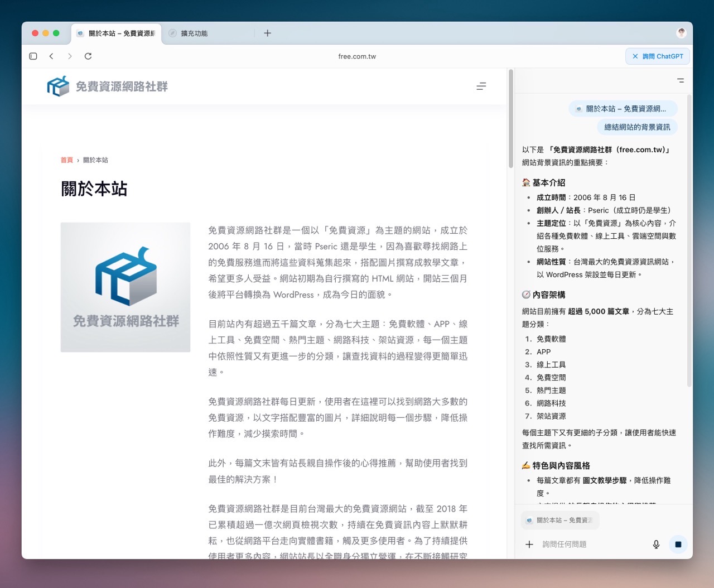Image resolution: width=714 pixels, height=588 pixels.
Task: Click the microphone voice input icon
Action: point(656,544)
